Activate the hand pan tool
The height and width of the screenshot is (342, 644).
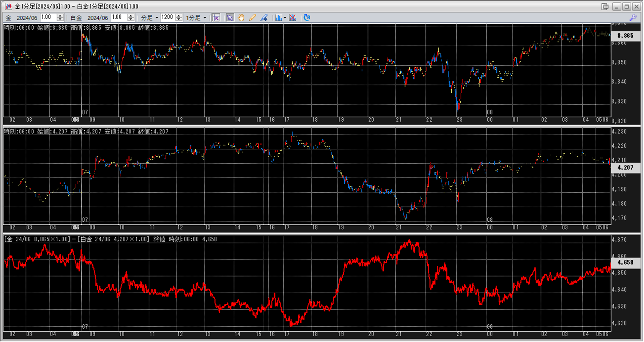pyautogui.click(x=241, y=18)
